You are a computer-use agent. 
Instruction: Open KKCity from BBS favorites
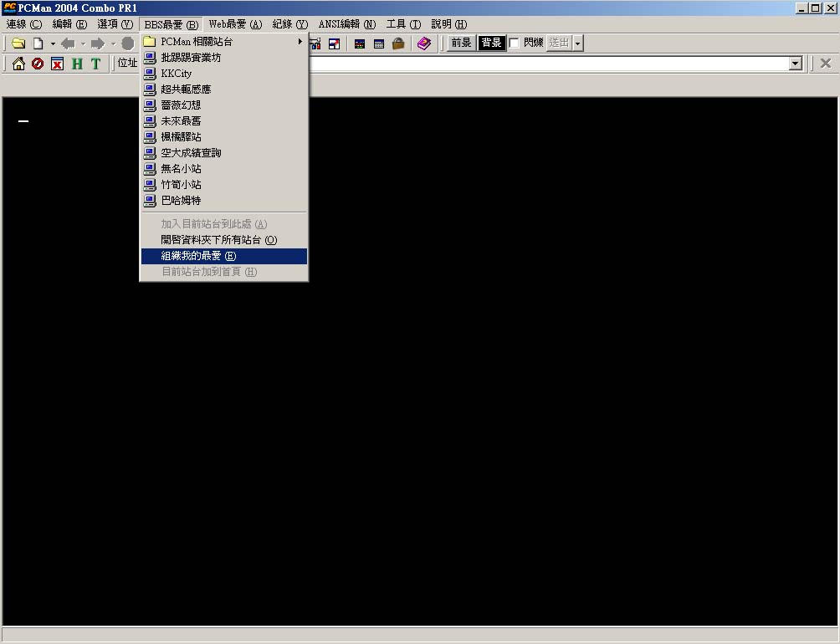[177, 74]
